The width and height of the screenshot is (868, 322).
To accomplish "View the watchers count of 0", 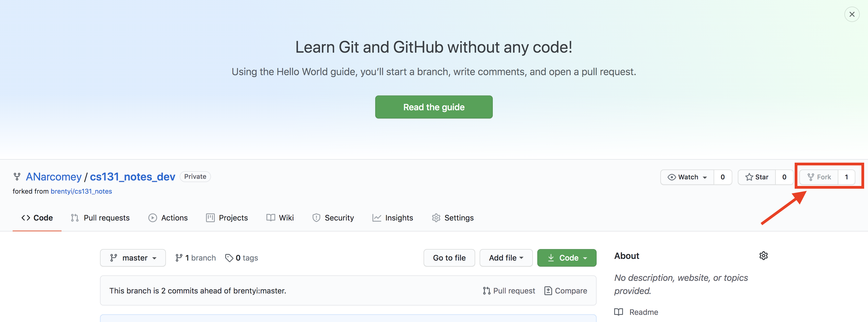I will click(722, 177).
